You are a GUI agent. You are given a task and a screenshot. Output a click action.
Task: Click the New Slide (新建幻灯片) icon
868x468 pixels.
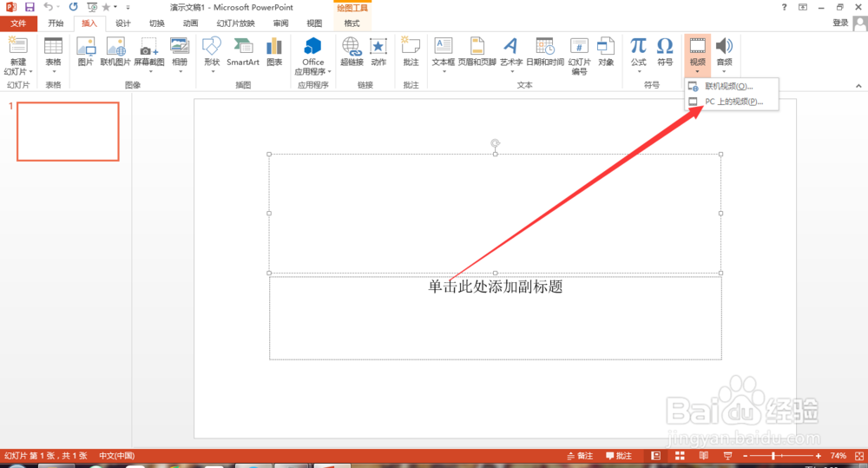[17, 46]
